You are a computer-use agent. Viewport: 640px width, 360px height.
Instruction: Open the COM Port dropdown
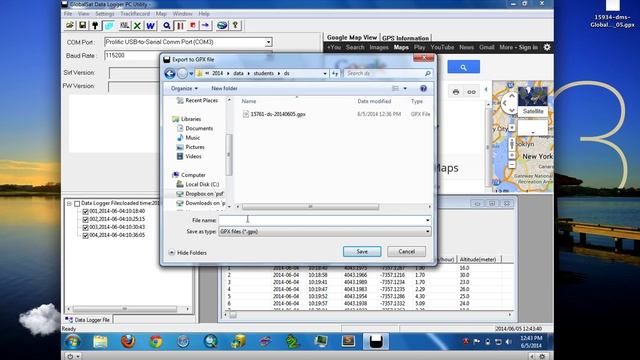tap(268, 42)
